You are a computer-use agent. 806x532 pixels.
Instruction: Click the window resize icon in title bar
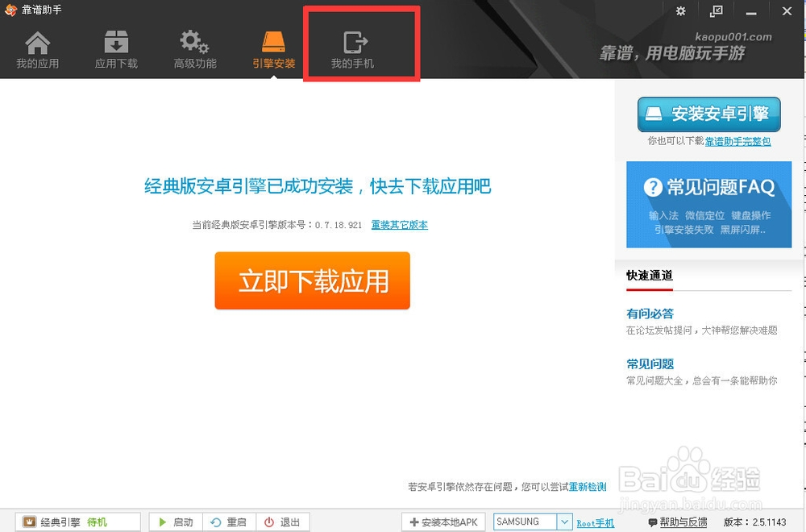coord(716,11)
